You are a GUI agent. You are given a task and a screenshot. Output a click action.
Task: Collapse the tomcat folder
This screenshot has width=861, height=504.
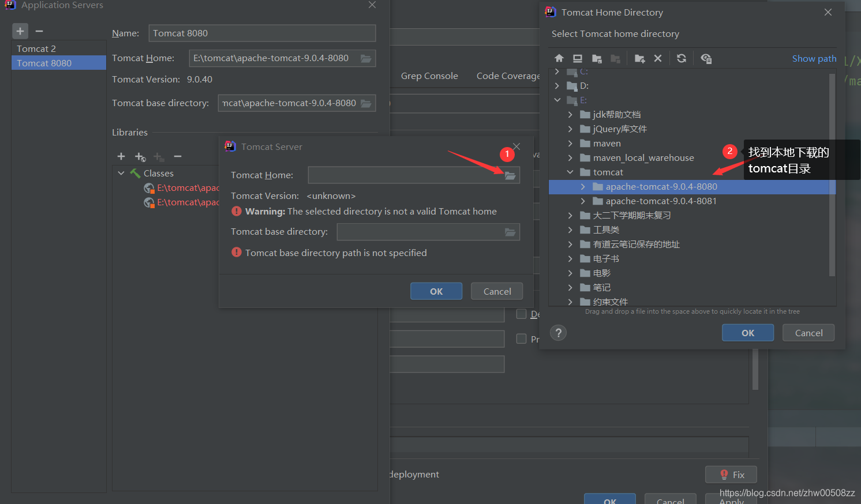(570, 172)
